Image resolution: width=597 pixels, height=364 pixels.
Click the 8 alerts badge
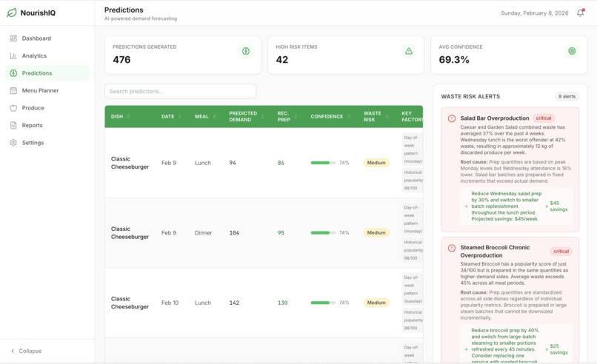point(567,96)
